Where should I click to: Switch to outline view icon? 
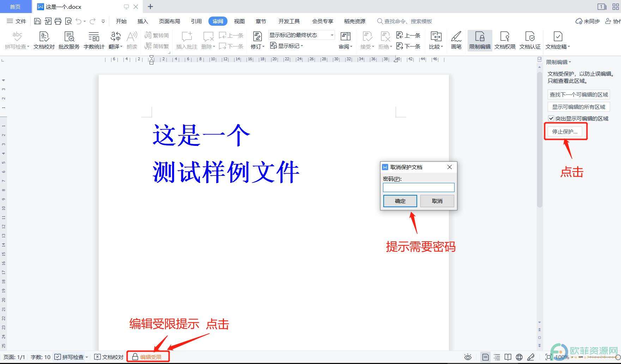pyautogui.click(x=497, y=357)
